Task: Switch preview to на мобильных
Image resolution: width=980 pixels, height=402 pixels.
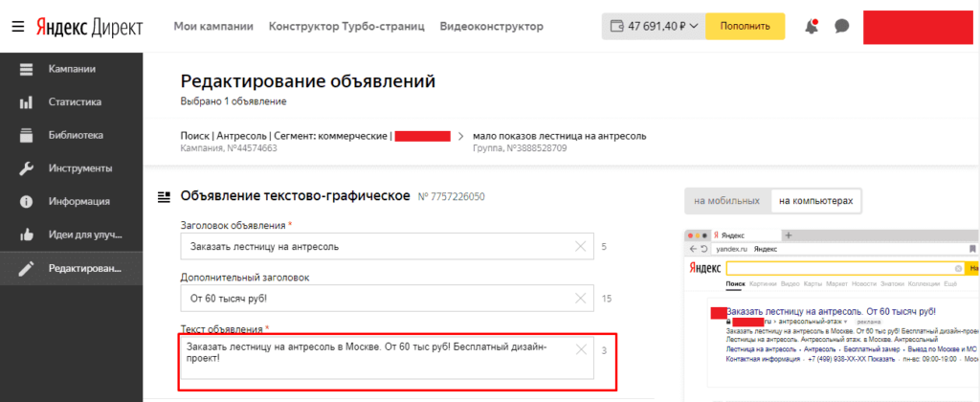Action: (x=727, y=201)
